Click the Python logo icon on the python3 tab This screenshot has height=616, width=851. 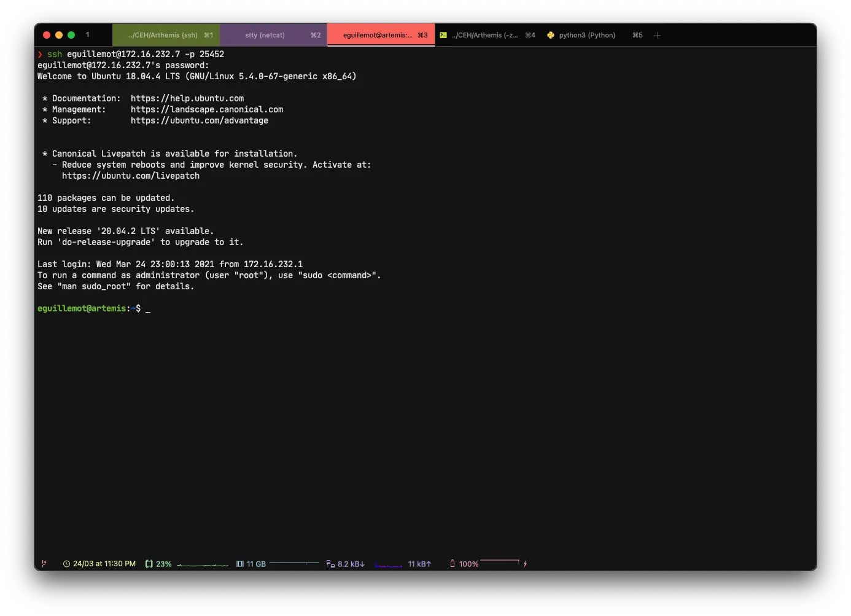point(551,35)
